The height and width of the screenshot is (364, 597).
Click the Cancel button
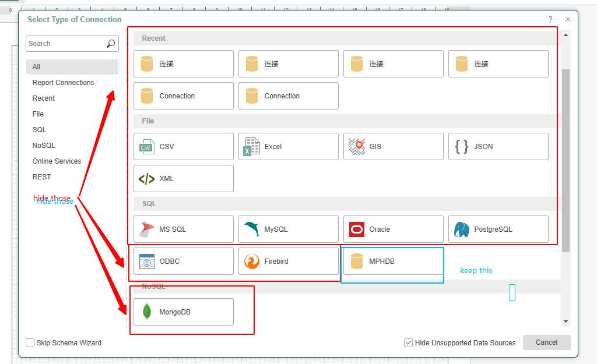click(x=546, y=342)
